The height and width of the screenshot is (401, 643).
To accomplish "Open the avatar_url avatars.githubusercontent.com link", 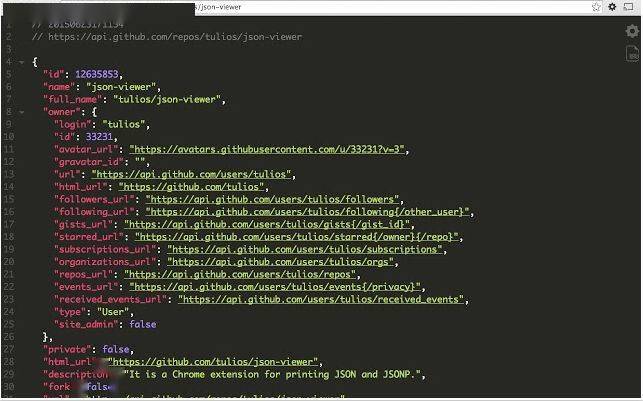I will tap(269, 149).
